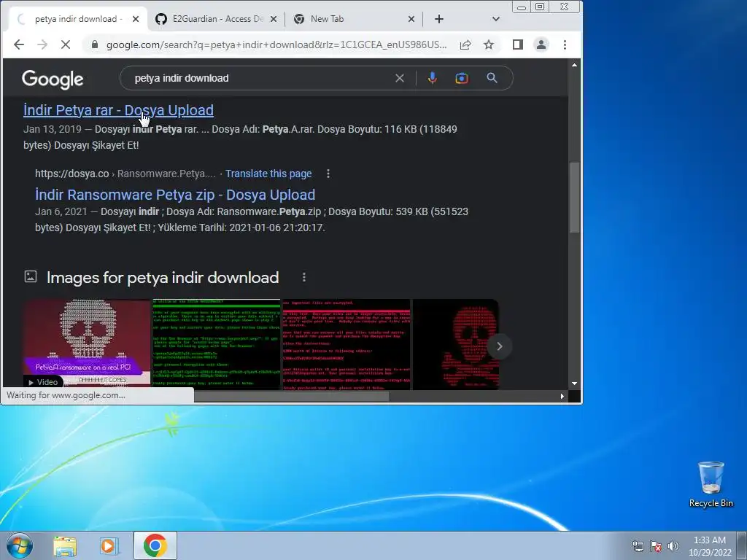Close the petya indir download tab
747x560 pixels.
coord(136,19)
